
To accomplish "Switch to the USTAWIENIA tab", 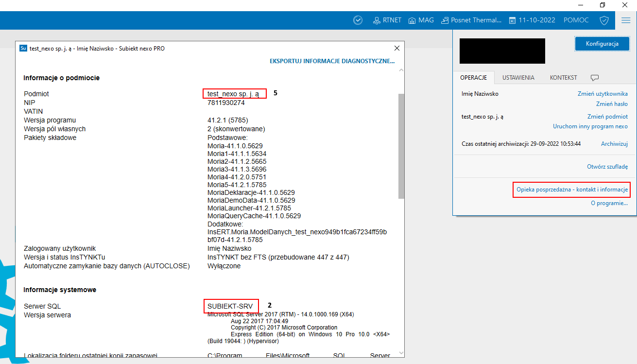I will [518, 78].
